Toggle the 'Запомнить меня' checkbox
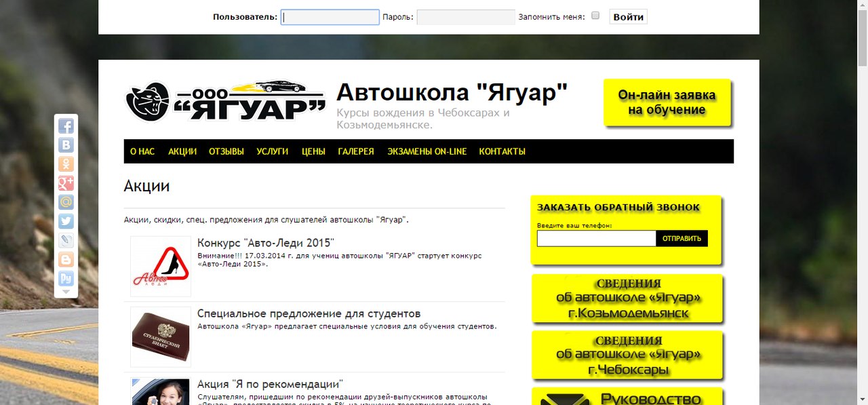This screenshot has width=868, height=405. click(595, 16)
